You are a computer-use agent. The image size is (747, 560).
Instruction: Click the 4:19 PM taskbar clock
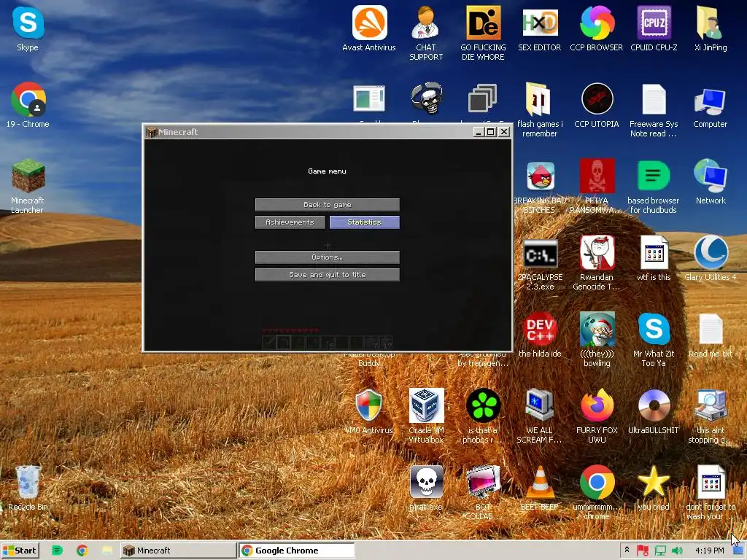pos(709,551)
